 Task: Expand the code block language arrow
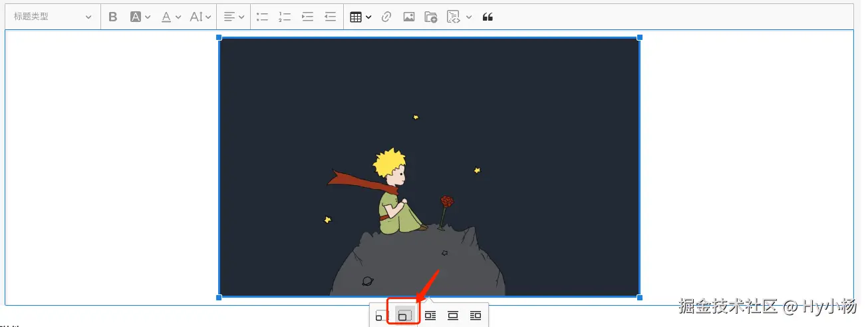coord(469,17)
